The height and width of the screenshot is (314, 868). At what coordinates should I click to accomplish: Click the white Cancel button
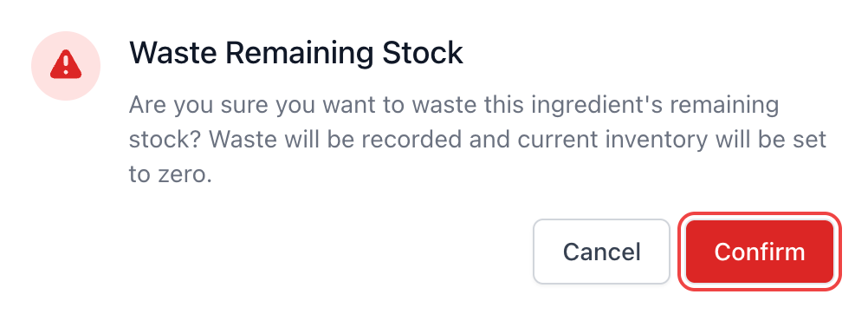tap(602, 252)
